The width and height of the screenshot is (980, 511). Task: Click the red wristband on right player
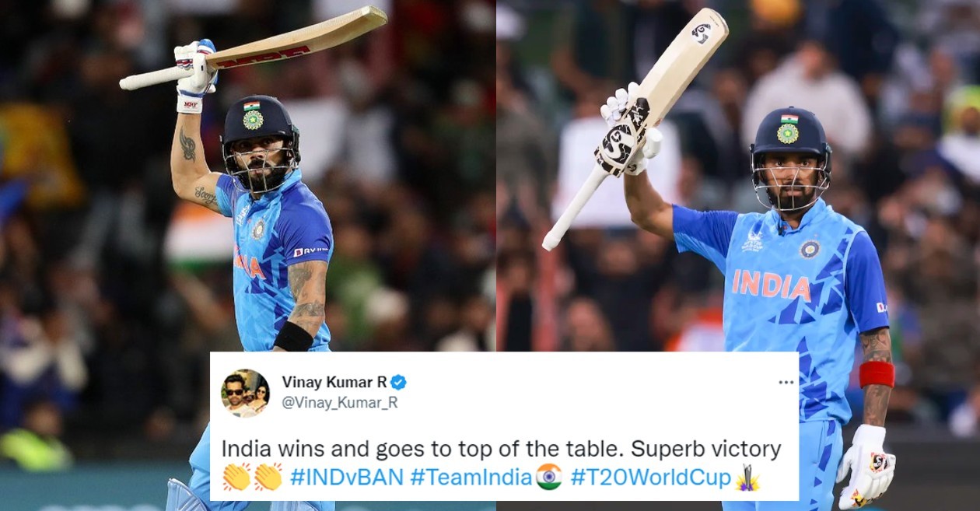(875, 374)
